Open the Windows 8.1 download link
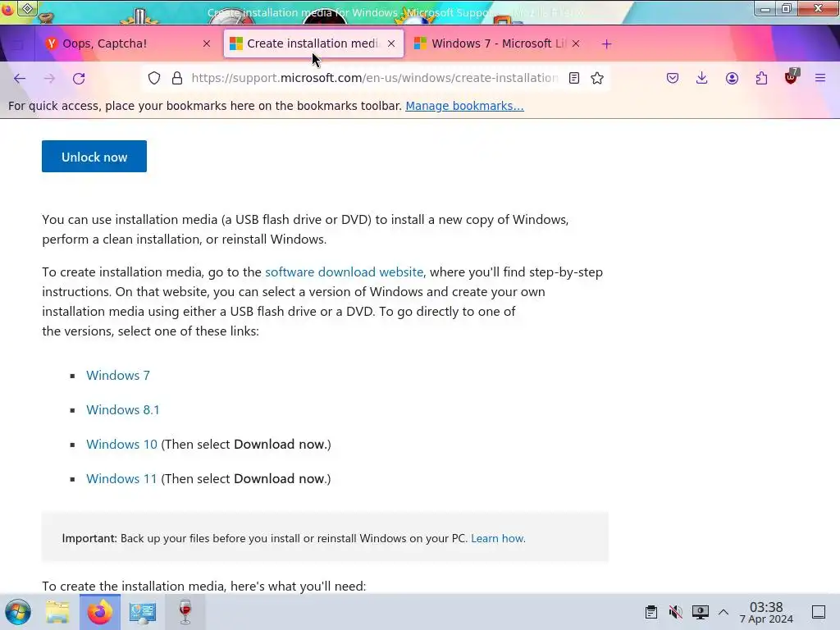Viewport: 840px width, 630px height. [x=123, y=409]
